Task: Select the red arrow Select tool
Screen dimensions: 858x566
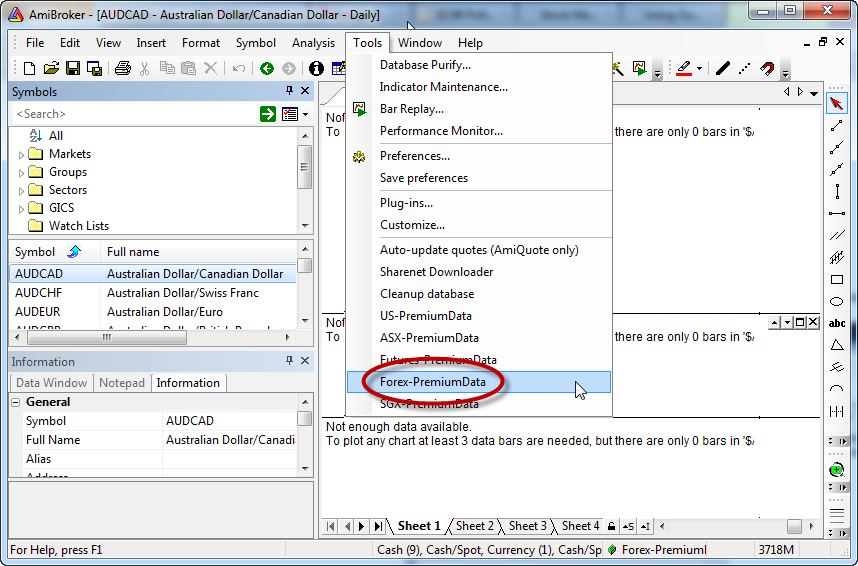Action: pyautogui.click(x=836, y=103)
